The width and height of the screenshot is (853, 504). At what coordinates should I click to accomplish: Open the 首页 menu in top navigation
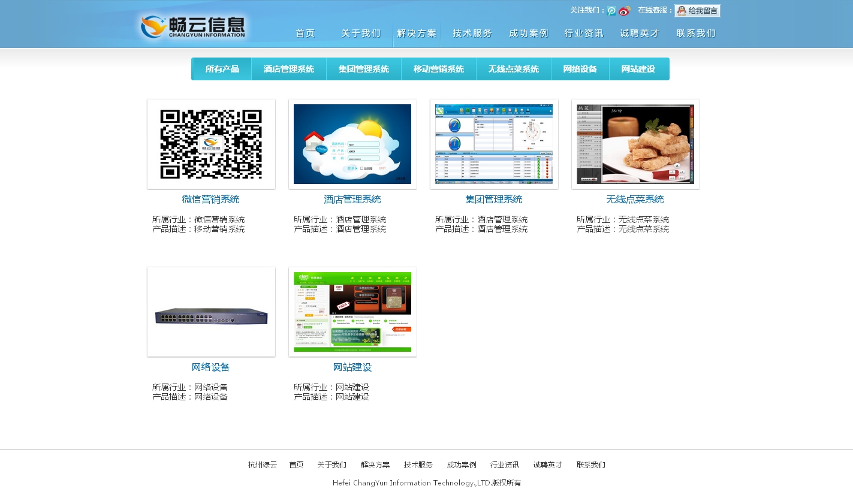pyautogui.click(x=305, y=34)
